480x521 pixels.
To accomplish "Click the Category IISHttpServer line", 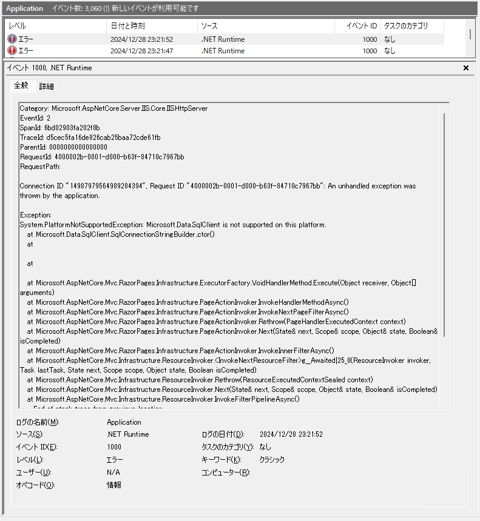I will click(114, 108).
